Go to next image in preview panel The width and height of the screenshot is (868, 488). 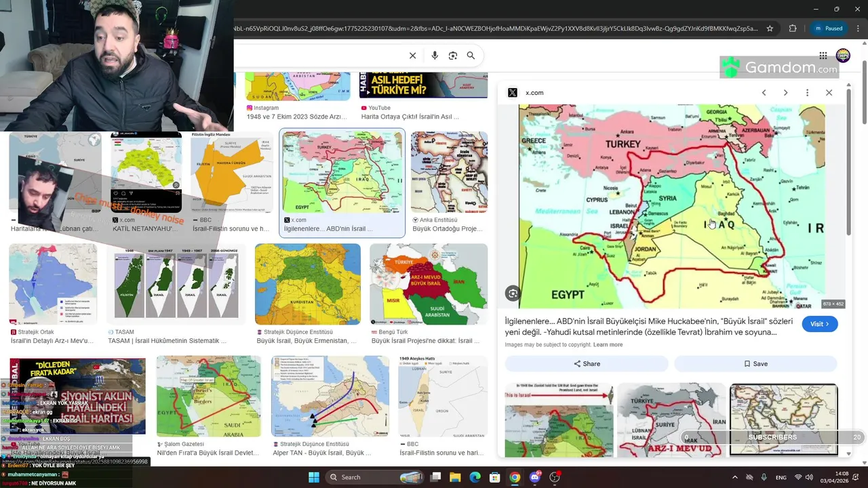[x=785, y=92]
